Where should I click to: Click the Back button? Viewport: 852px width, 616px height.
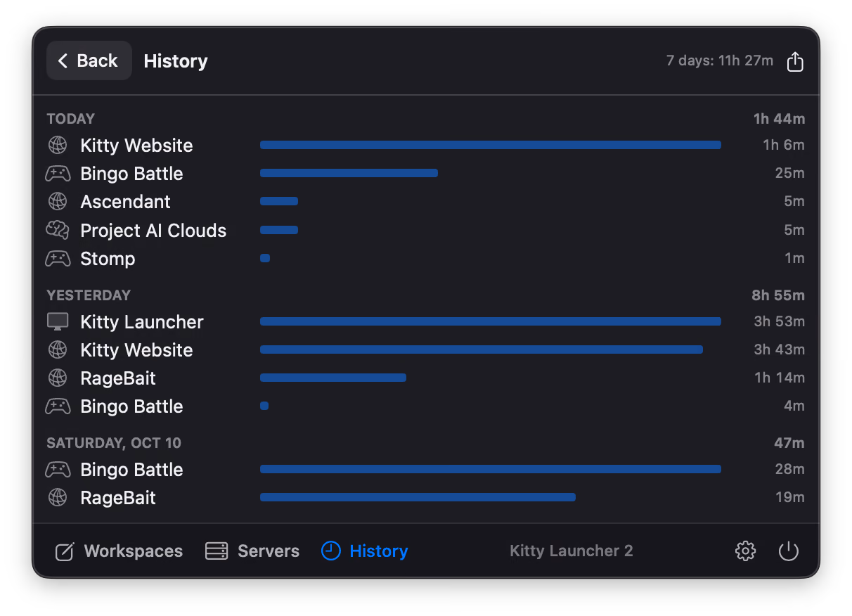(x=89, y=60)
